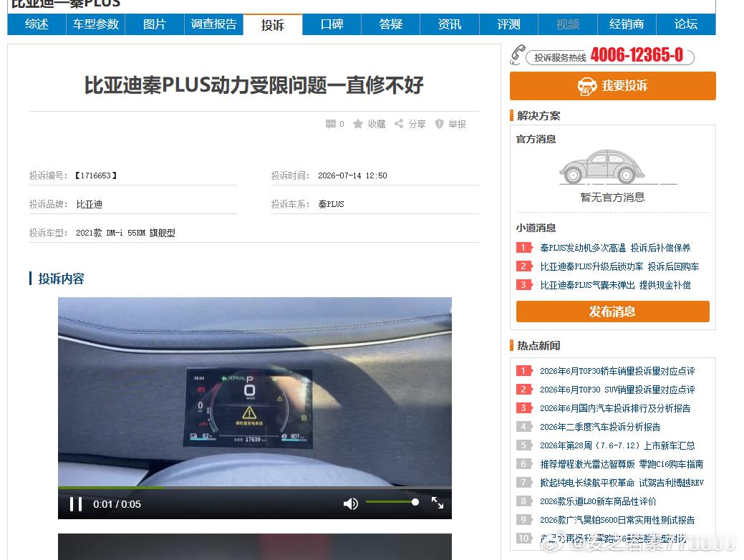Switch to the 车型参数 tab
The height and width of the screenshot is (560, 744).
pos(95,24)
